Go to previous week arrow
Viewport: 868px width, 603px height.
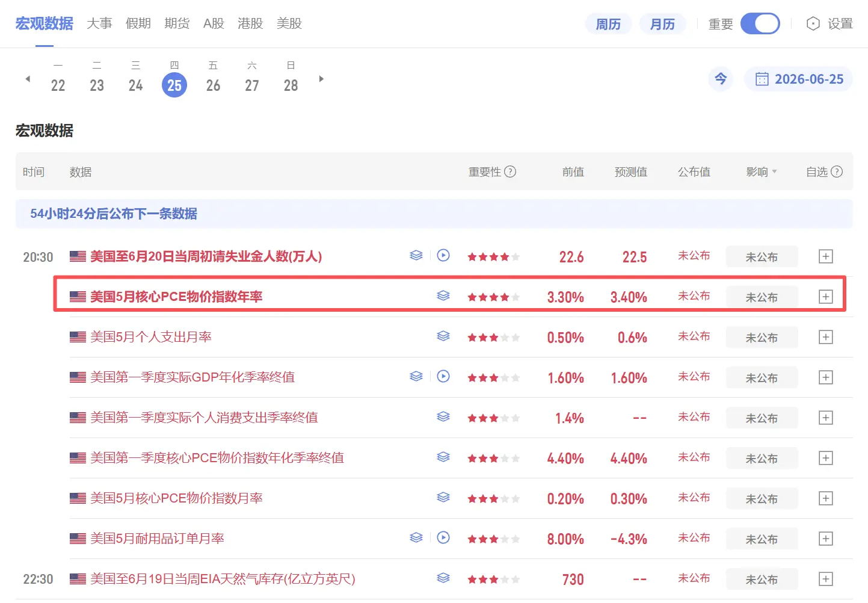pos(28,79)
